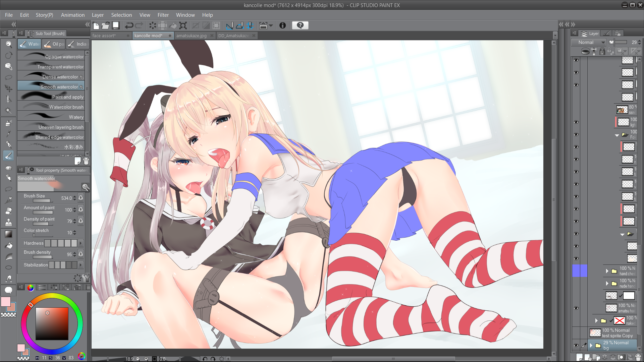This screenshot has width=644, height=362.
Task: Select the Opaque watercolor sub tool
Action: [x=53, y=57]
